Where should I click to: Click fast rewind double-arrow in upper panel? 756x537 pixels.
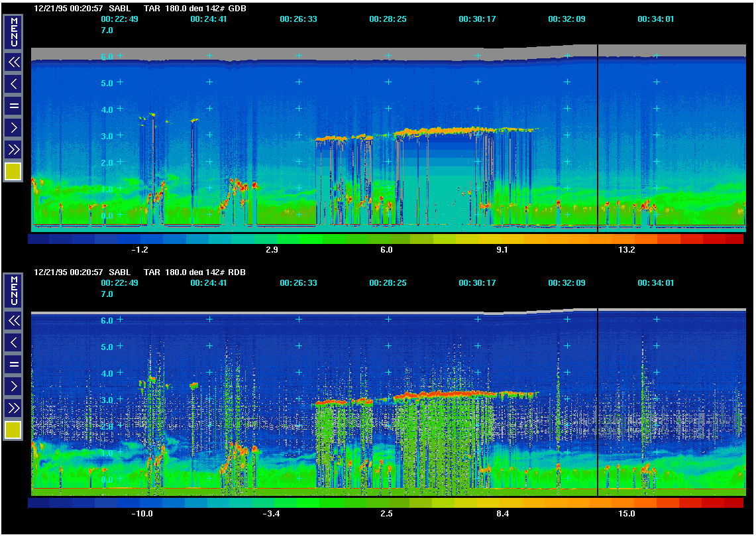coord(13,62)
